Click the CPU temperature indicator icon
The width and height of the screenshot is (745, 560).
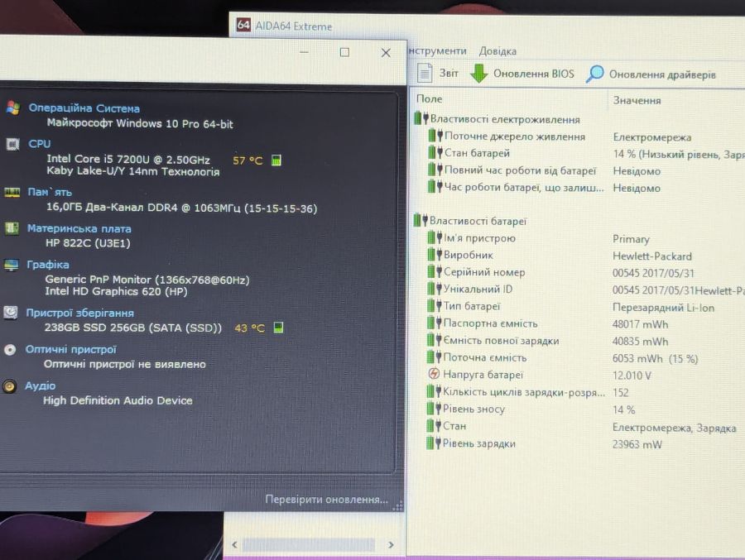(276, 160)
